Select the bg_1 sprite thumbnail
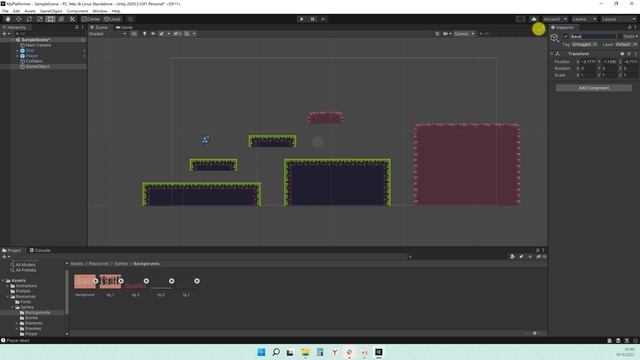The height and width of the screenshot is (360, 640). tap(110, 282)
